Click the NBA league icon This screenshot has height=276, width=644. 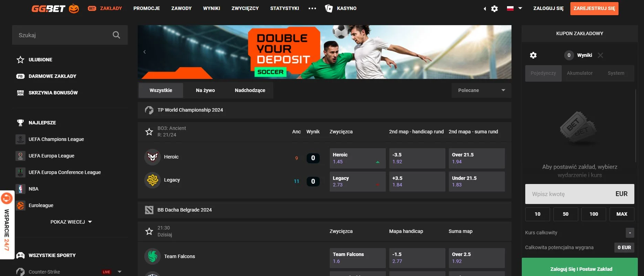[20, 189]
